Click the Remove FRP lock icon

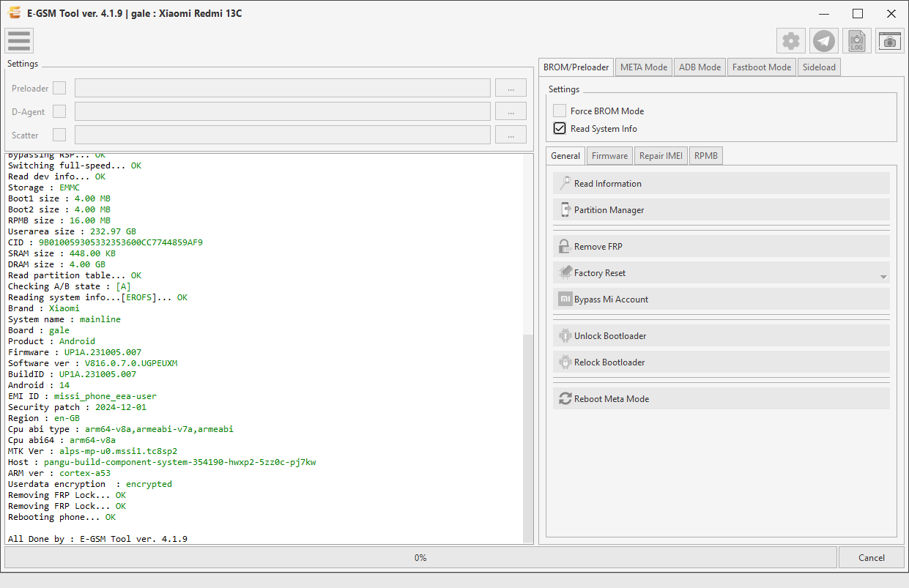(565, 247)
